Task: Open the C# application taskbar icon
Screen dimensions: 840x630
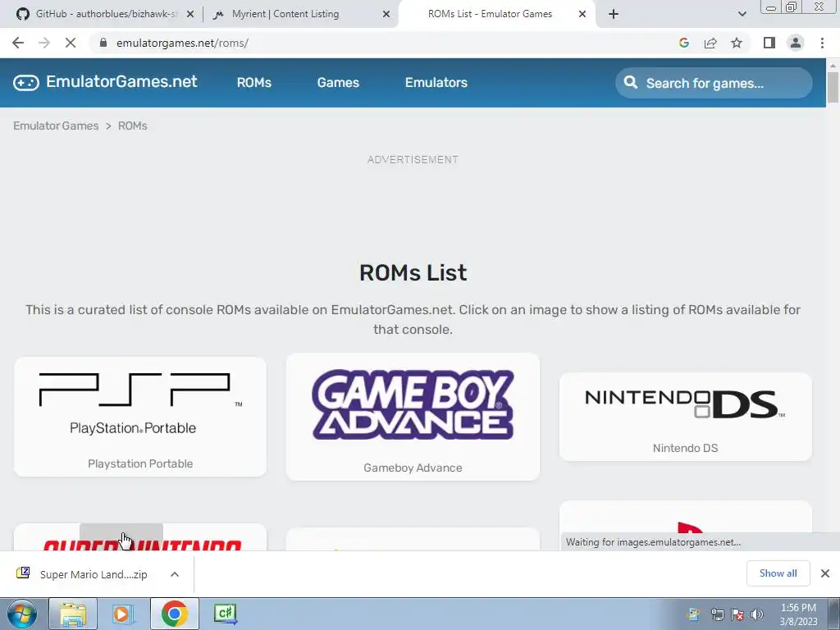Action: [x=225, y=614]
